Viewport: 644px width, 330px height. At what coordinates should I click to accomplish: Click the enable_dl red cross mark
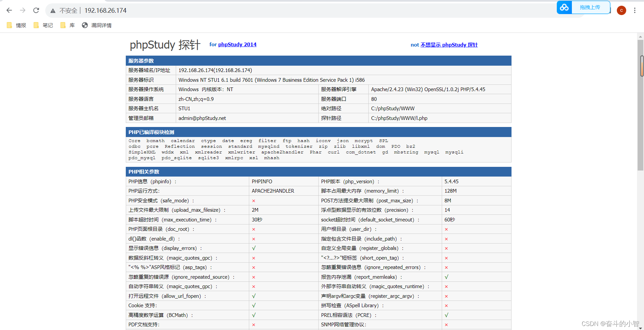point(254,239)
